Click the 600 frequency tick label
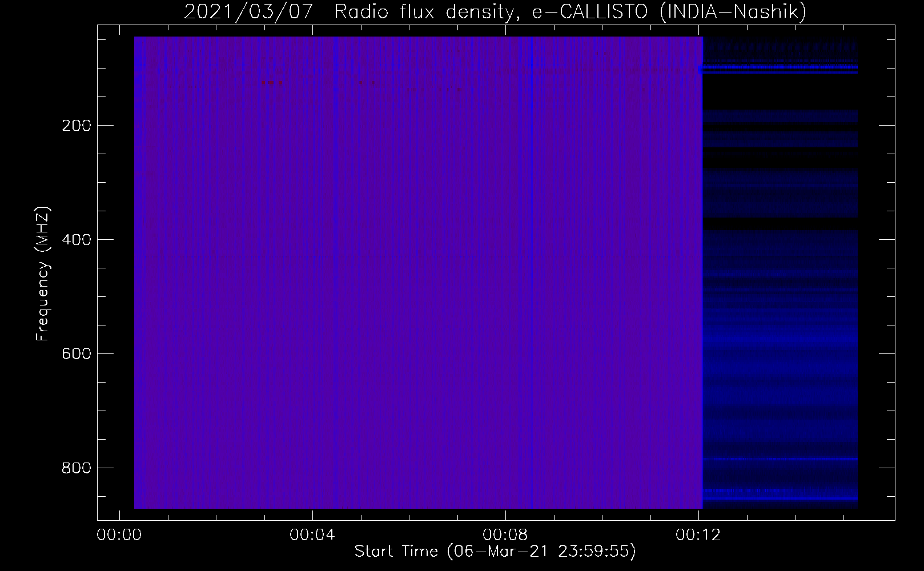Screen dimensions: 924x571 point(75,354)
